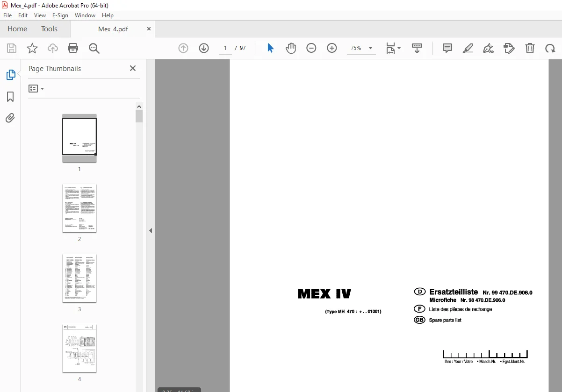
Task: Close the Mex_4.pdf tab
Action: click(149, 29)
